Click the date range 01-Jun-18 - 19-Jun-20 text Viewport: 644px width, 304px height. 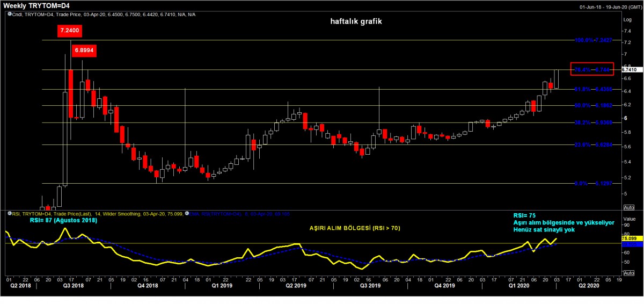click(x=609, y=7)
